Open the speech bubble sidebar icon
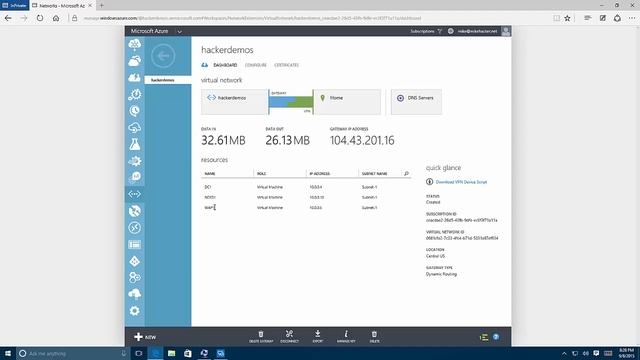The image size is (640, 360). click(x=135, y=177)
